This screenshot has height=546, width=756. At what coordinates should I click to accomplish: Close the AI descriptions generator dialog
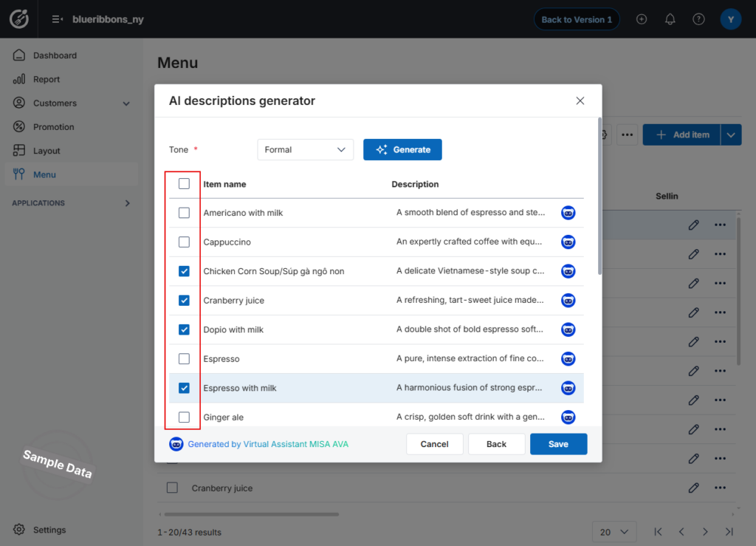pos(580,100)
